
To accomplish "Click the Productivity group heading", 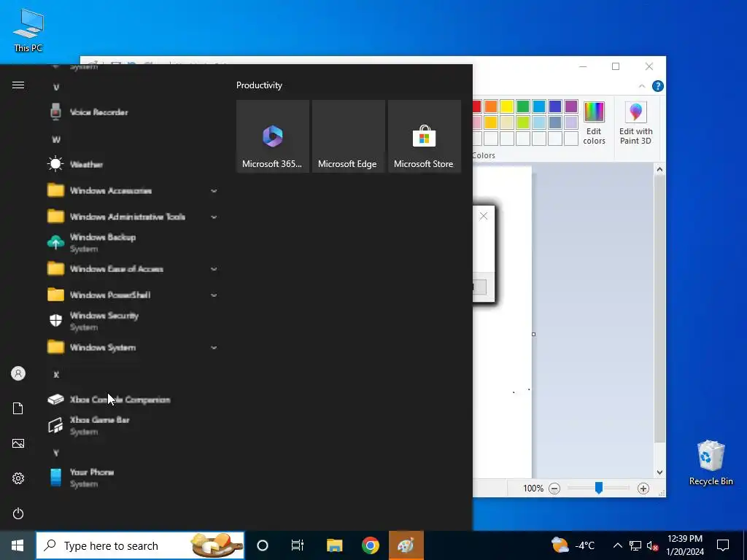I will 259,85.
